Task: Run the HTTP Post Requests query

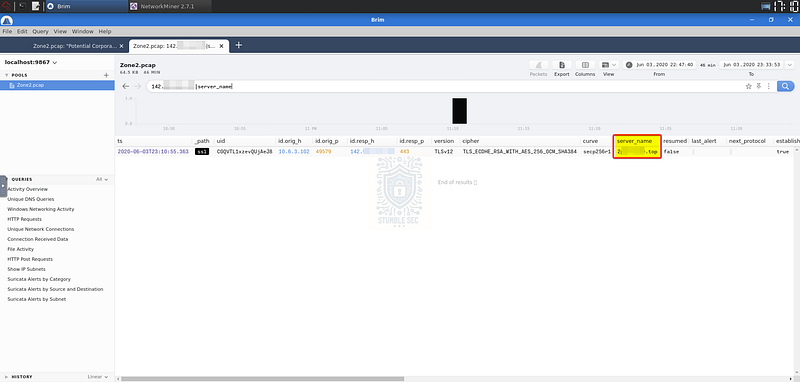Action: [x=30, y=259]
